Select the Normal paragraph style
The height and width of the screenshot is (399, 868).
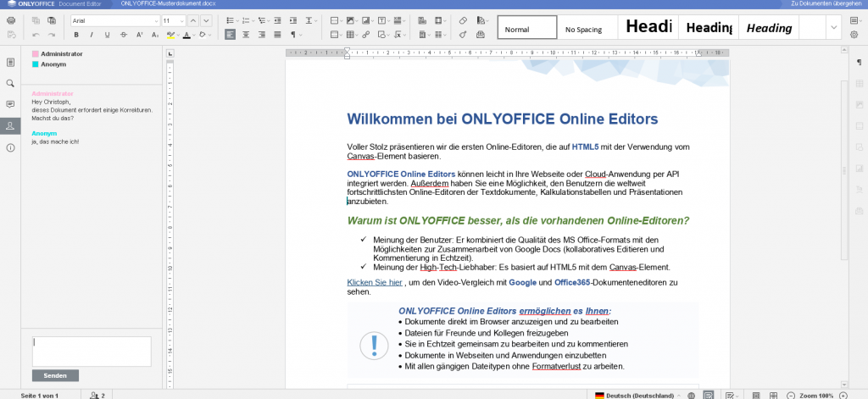click(x=527, y=27)
